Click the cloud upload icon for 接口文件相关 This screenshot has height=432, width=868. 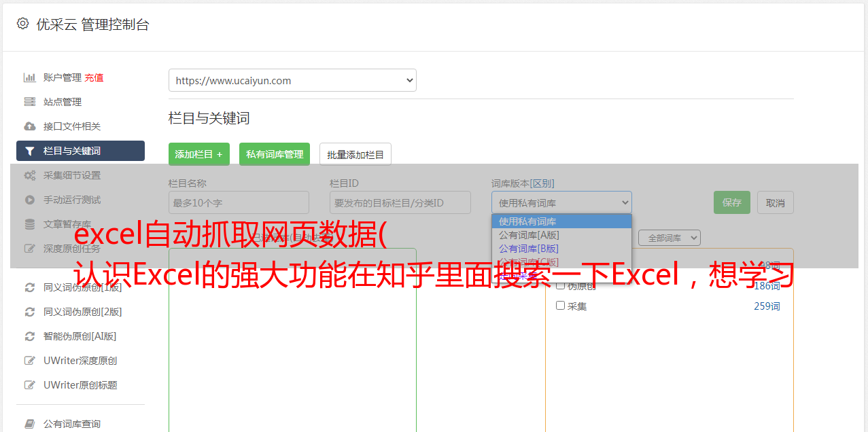[30, 126]
